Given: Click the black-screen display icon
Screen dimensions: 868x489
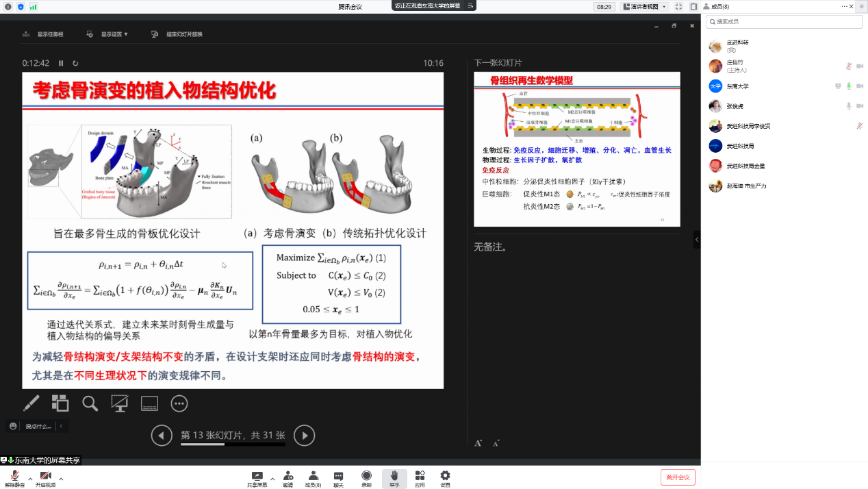Looking at the screenshot, I should [x=119, y=403].
